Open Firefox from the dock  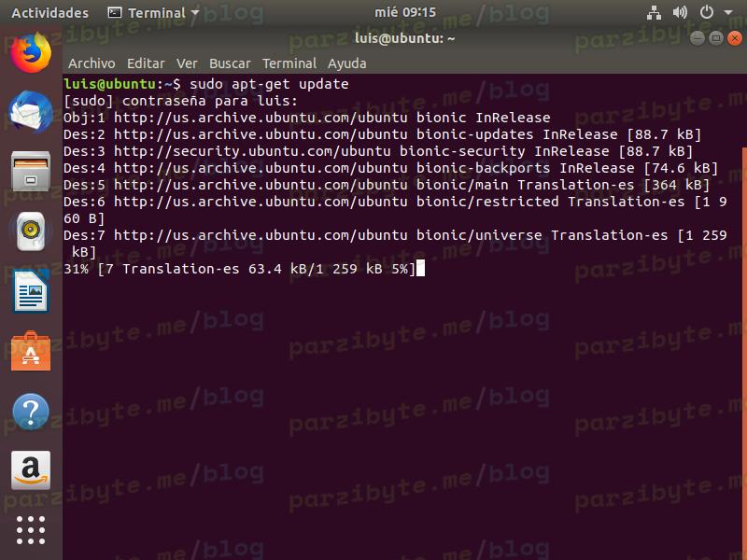pos(31,53)
